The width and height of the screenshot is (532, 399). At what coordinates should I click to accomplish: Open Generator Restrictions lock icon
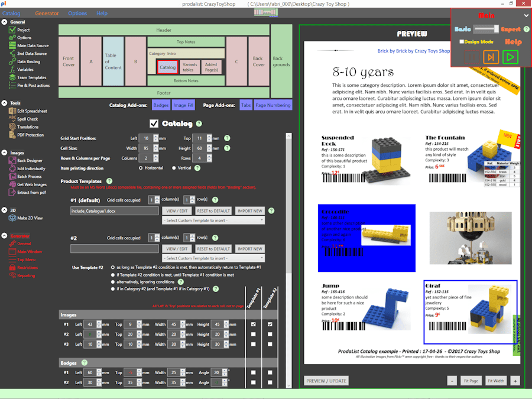tap(12, 267)
